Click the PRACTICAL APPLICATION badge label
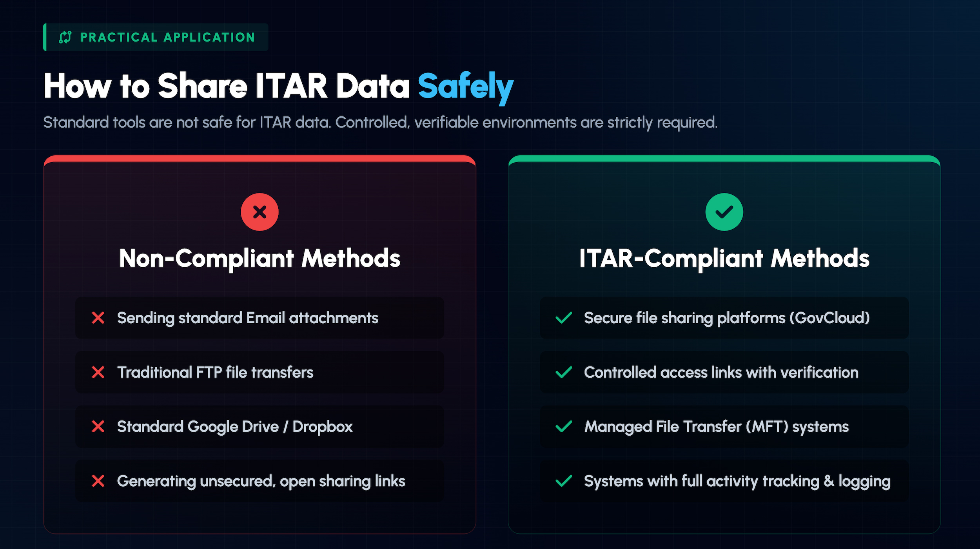 [168, 37]
